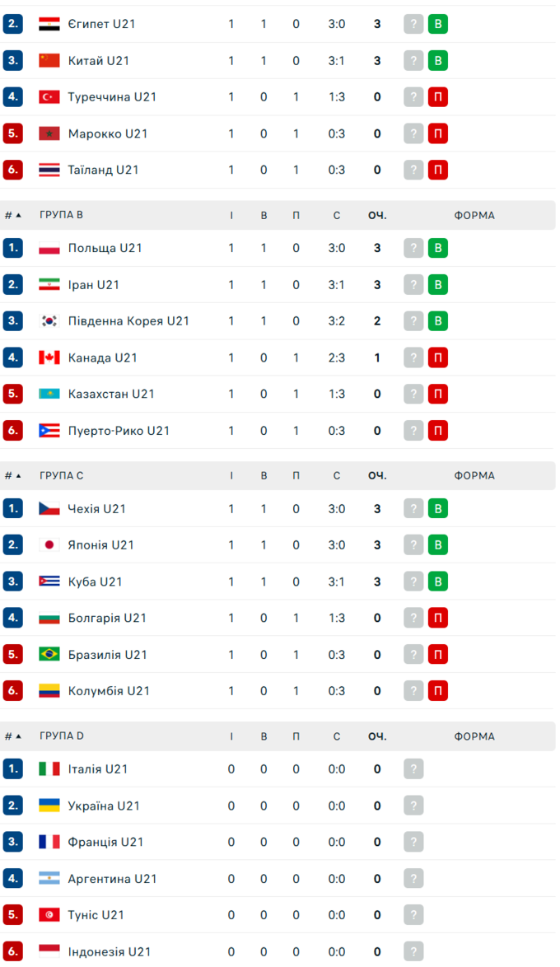Sort Group C by sets column
Viewport: 560px width, 967px height.
click(x=337, y=476)
